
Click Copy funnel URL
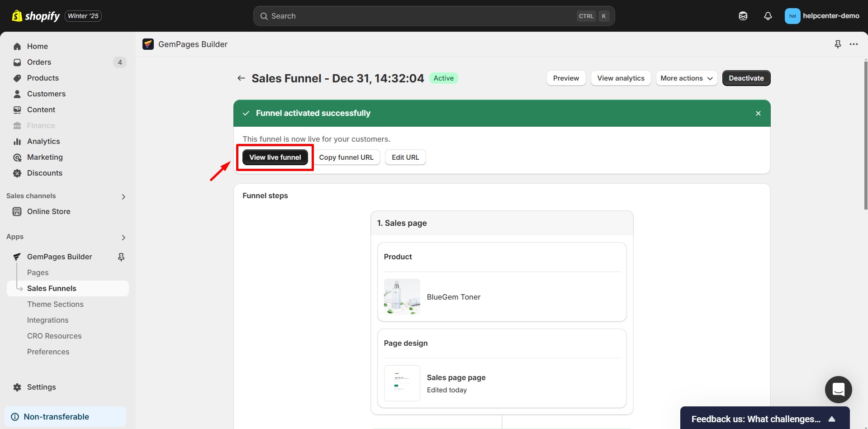coord(346,157)
